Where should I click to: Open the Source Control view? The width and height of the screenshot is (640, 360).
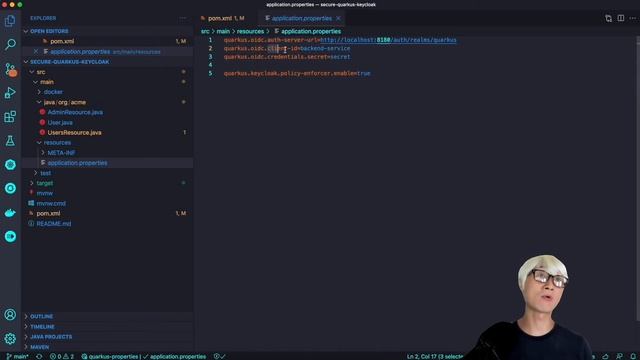pyautogui.click(x=10, y=69)
